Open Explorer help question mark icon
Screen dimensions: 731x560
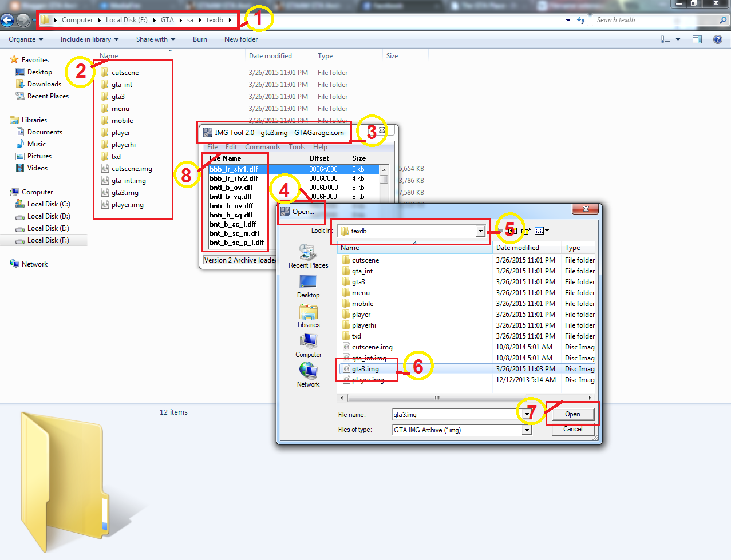click(718, 39)
